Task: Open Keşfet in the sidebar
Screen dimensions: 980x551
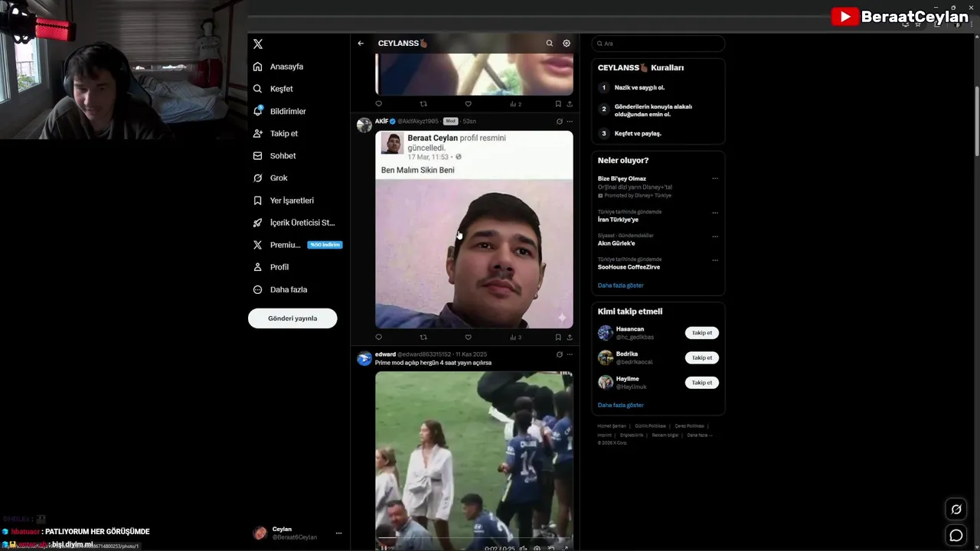Action: tap(273, 89)
